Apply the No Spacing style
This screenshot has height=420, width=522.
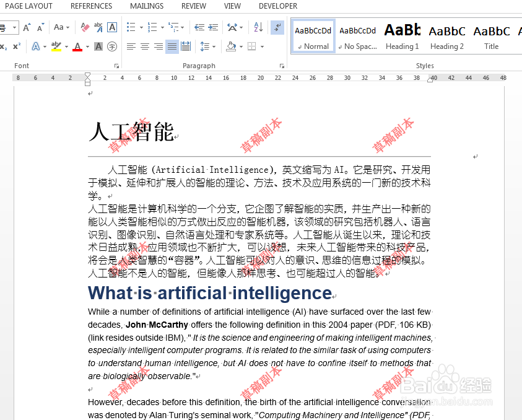point(357,37)
